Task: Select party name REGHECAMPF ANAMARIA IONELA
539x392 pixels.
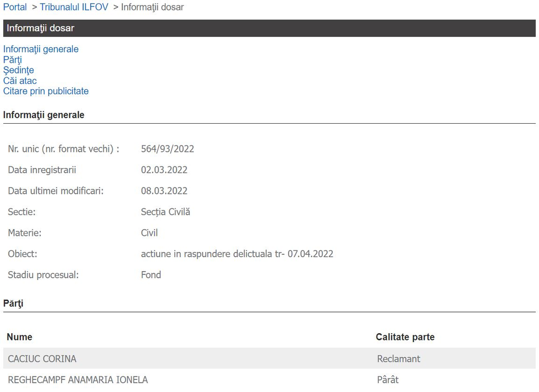Action: click(78, 380)
